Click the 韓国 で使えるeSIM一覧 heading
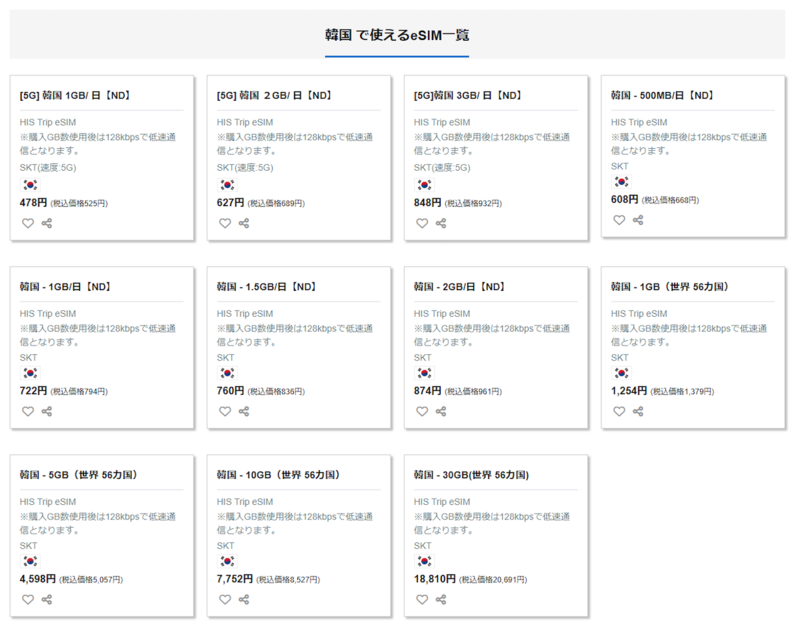This screenshot has height=631, width=800. pyautogui.click(x=397, y=35)
